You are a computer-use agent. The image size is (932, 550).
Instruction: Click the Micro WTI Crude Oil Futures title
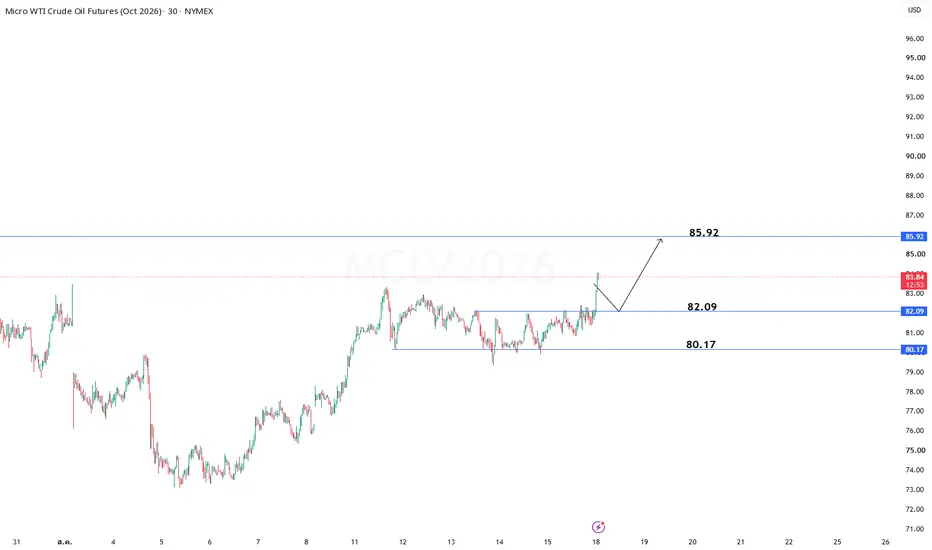pyautogui.click(x=109, y=11)
